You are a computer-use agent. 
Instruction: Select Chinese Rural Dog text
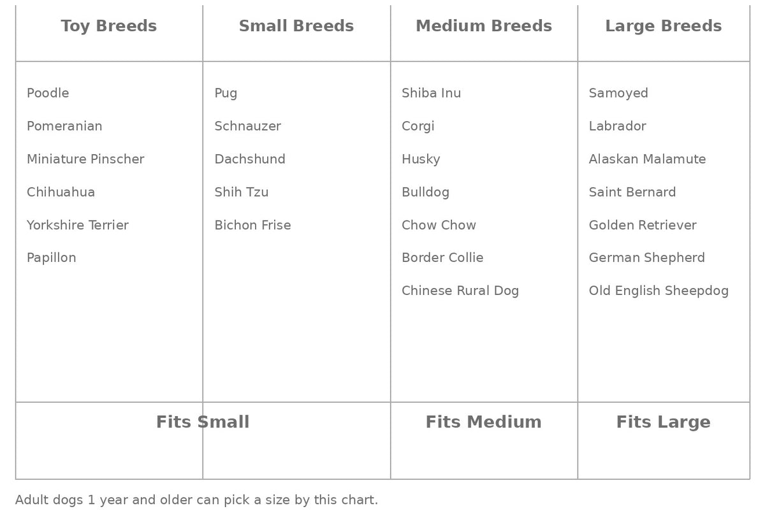460,291
